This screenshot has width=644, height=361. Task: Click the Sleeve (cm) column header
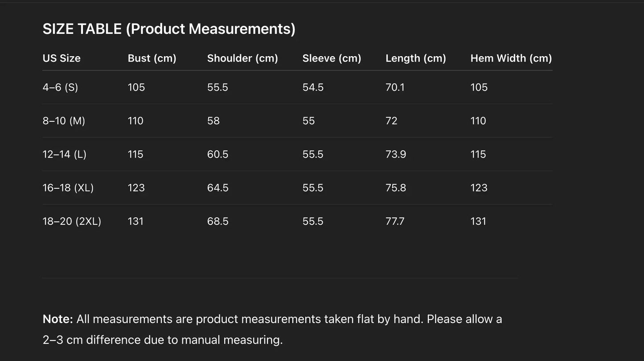332,58
